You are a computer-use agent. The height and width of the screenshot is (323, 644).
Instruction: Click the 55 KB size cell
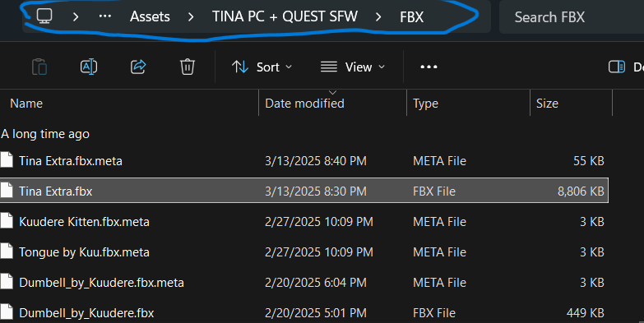589,161
